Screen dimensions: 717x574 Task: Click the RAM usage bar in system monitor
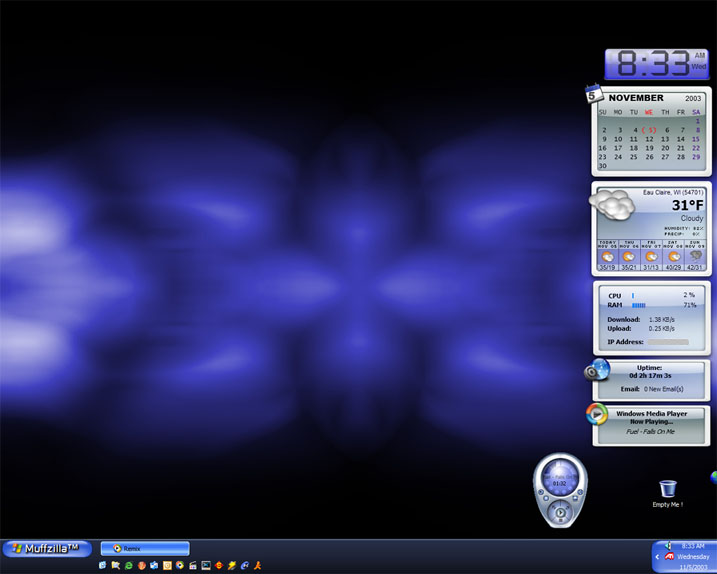[x=639, y=305]
